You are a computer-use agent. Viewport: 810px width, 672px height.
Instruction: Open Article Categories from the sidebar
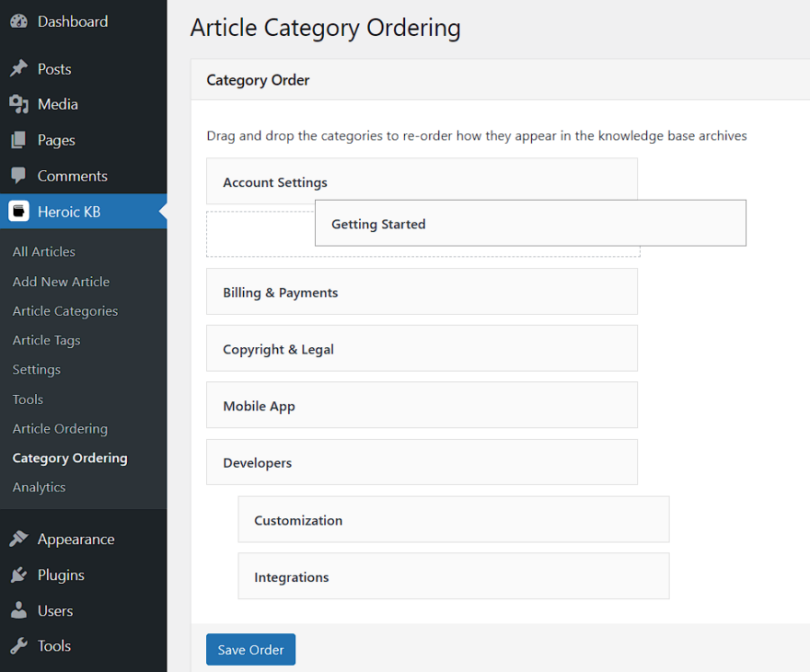tap(64, 310)
